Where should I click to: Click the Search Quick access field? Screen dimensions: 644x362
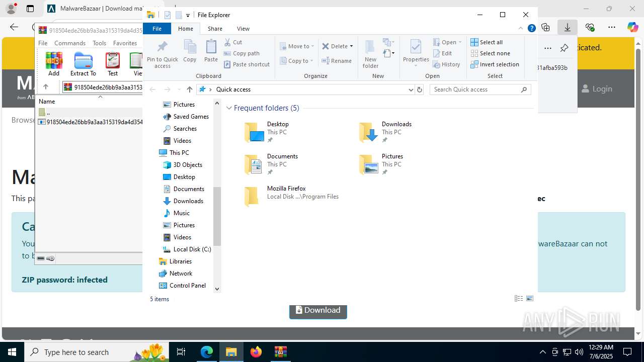click(x=480, y=89)
